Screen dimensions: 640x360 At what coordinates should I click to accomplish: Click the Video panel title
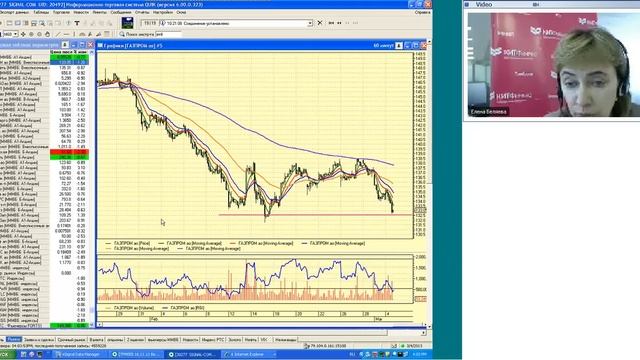pos(484,4)
